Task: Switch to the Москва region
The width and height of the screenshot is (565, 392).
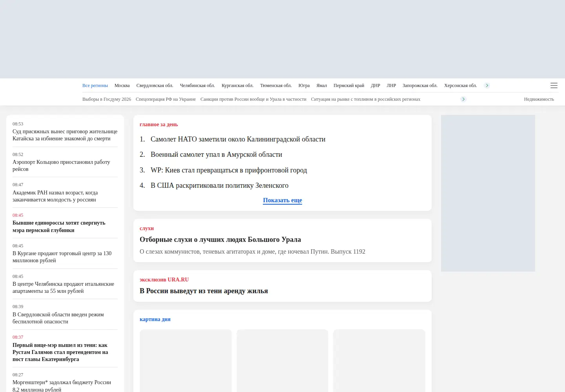Action: pyautogui.click(x=122, y=85)
